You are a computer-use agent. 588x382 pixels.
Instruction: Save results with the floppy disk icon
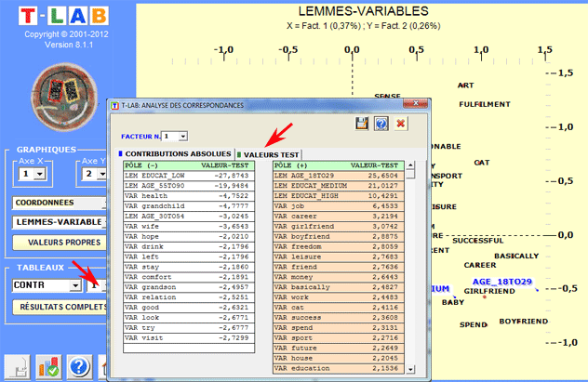point(362,124)
